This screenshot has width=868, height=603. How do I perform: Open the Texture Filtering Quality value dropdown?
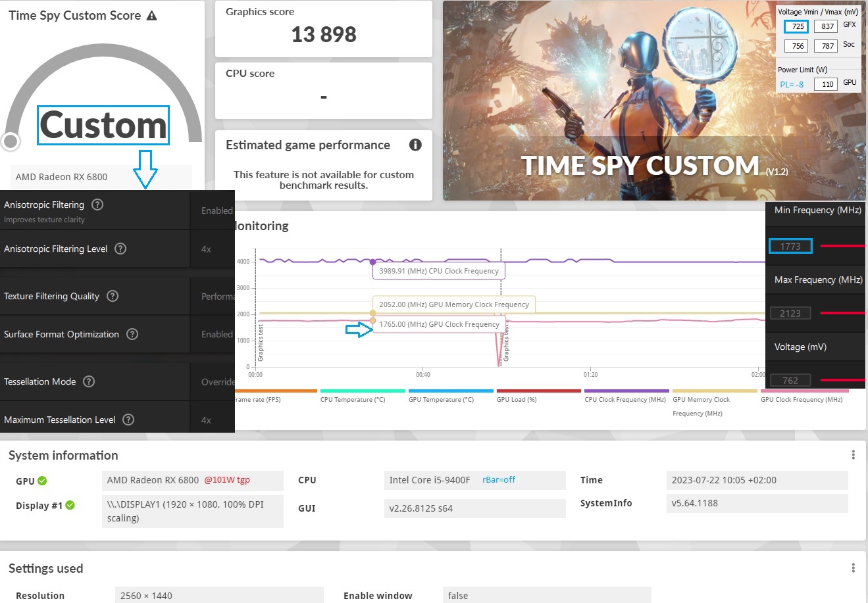pos(213,296)
